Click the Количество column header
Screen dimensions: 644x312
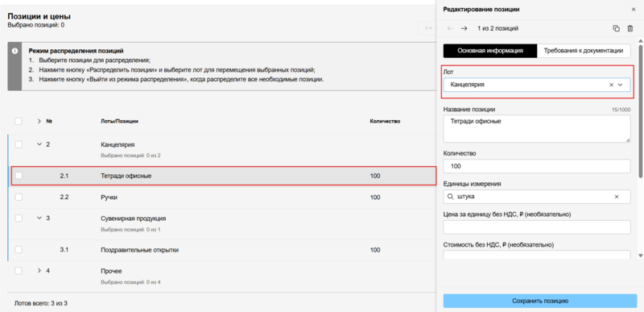(x=385, y=121)
